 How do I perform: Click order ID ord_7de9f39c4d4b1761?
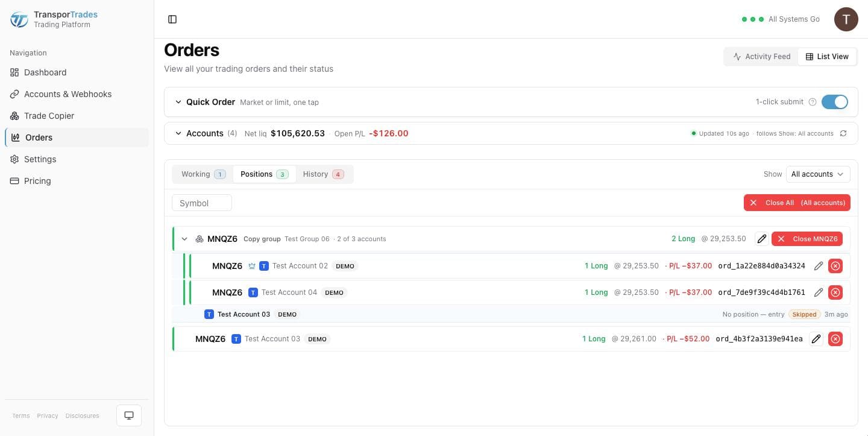pos(761,292)
